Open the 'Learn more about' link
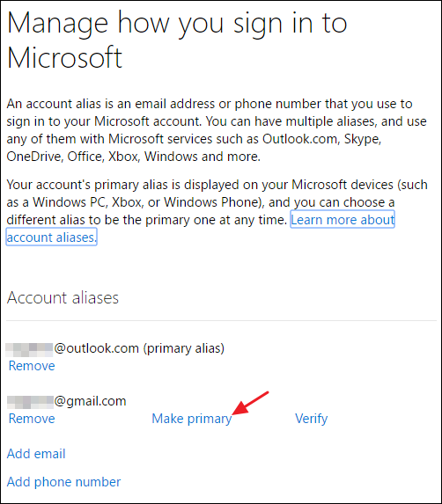This screenshot has width=442, height=504. pos(343,220)
